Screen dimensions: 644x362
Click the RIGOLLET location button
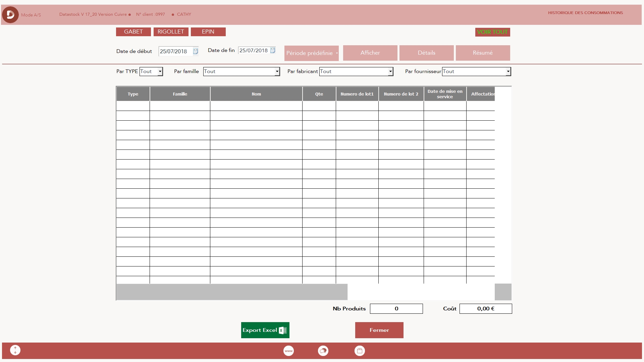(x=170, y=32)
